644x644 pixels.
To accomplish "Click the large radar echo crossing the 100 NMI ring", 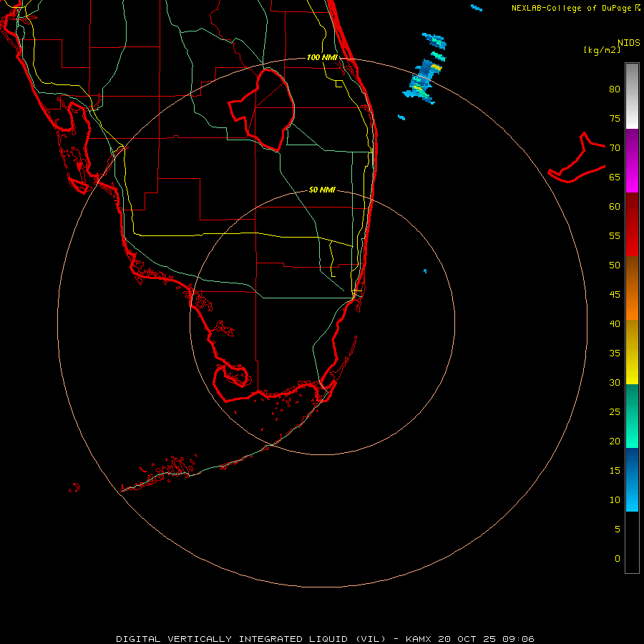I will tap(422, 82).
